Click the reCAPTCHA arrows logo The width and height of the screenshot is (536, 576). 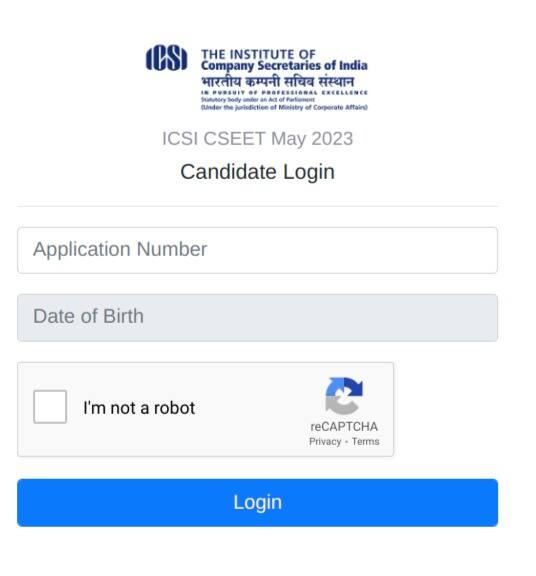pyautogui.click(x=344, y=396)
